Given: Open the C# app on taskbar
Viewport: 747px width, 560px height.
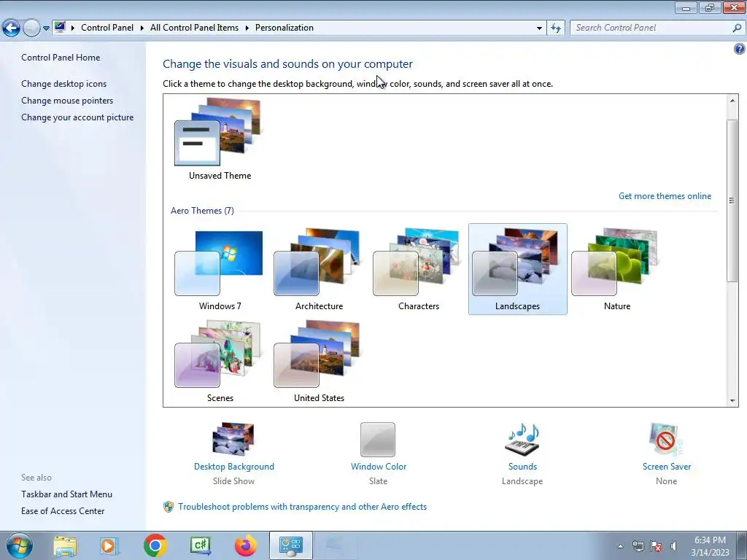Looking at the screenshot, I should (x=201, y=545).
